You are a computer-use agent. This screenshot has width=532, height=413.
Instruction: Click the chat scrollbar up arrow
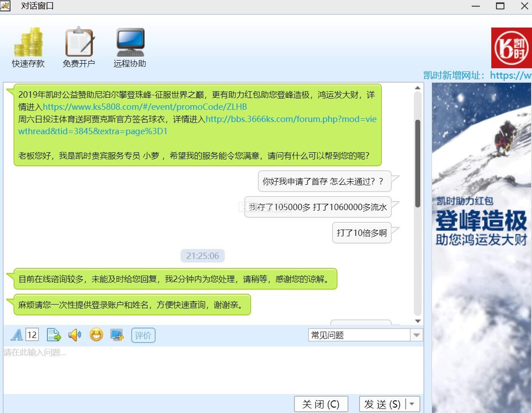tap(418, 88)
